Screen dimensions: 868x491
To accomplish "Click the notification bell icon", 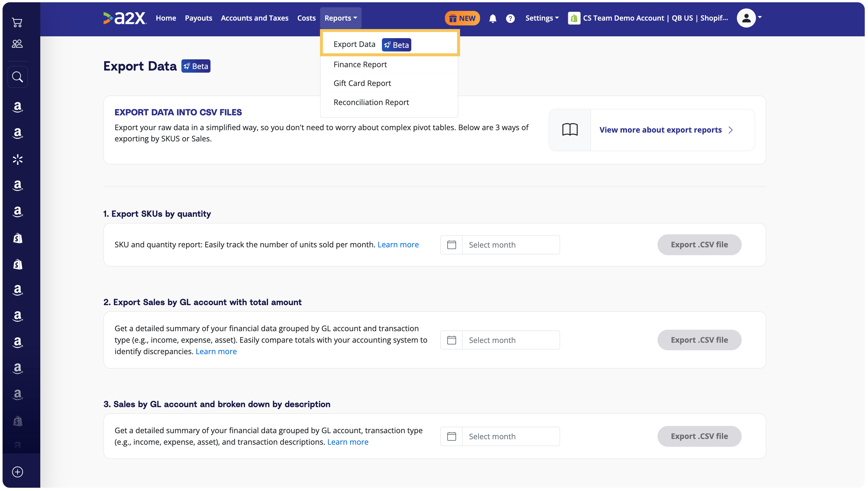I will [x=492, y=18].
